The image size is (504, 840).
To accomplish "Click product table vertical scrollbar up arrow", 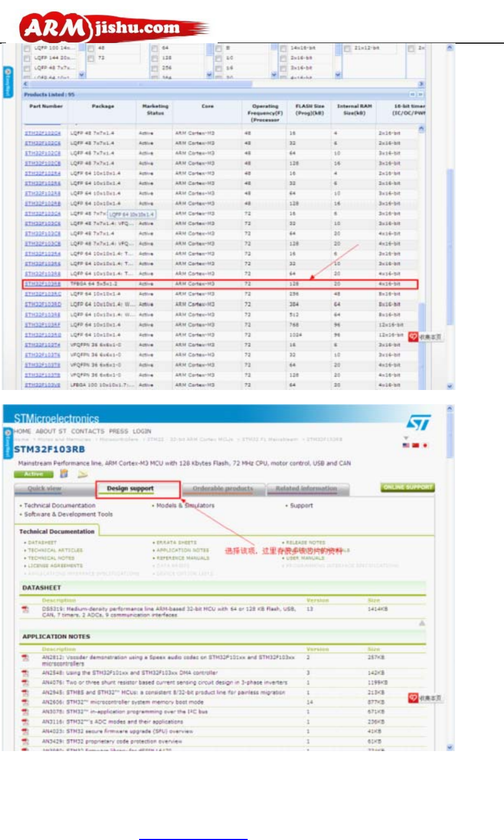I will (x=421, y=129).
